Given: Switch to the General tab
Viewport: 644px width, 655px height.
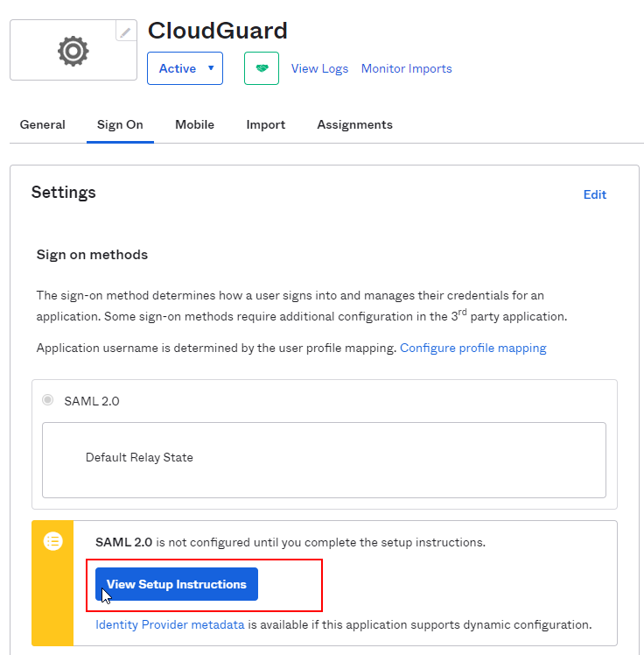Looking at the screenshot, I should click(x=43, y=124).
